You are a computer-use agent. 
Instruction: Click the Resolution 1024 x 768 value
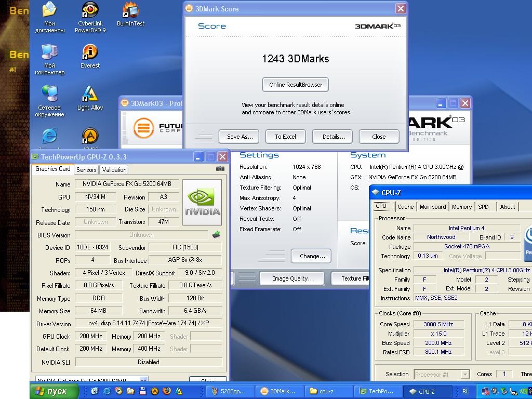307,167
